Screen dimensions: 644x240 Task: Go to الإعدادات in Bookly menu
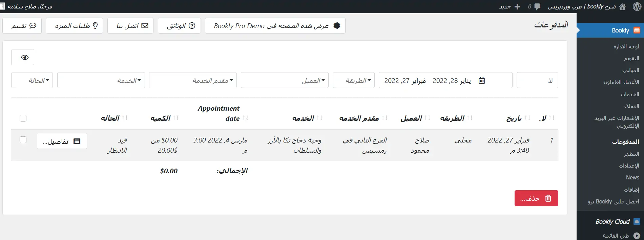pyautogui.click(x=629, y=166)
